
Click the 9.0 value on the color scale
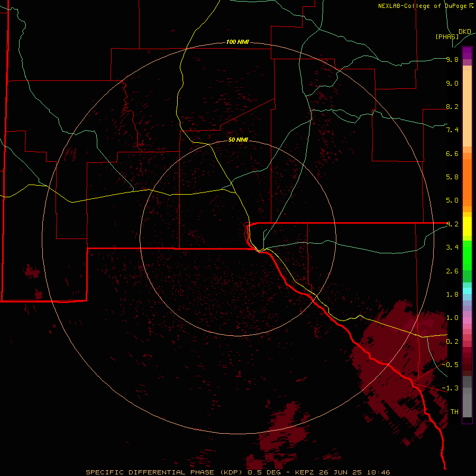pyautogui.click(x=452, y=83)
